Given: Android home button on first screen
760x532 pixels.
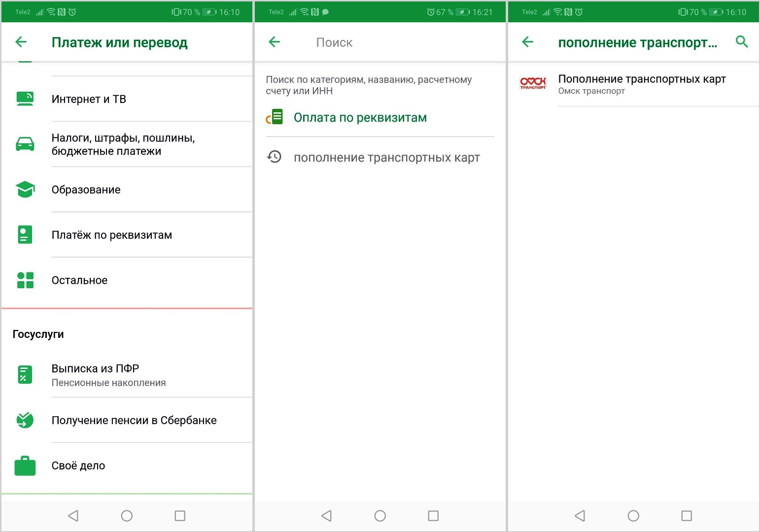Looking at the screenshot, I should (127, 516).
